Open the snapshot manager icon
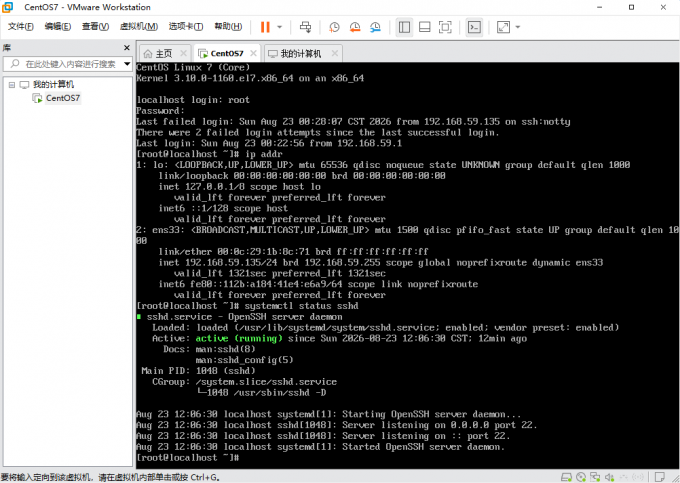Viewport: 680px width, 483px height. 376,27
